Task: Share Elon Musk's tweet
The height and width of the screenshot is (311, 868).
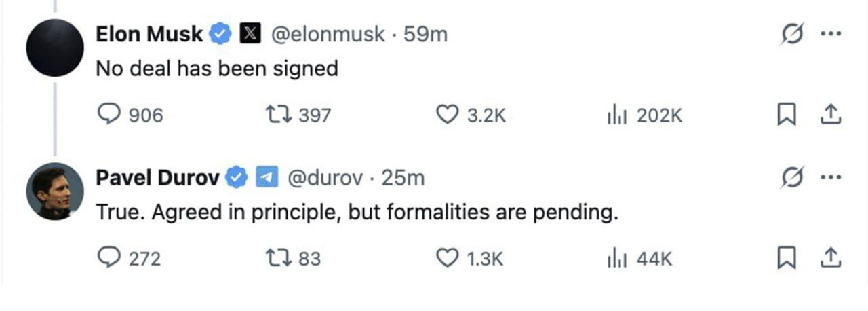Action: pos(830,115)
